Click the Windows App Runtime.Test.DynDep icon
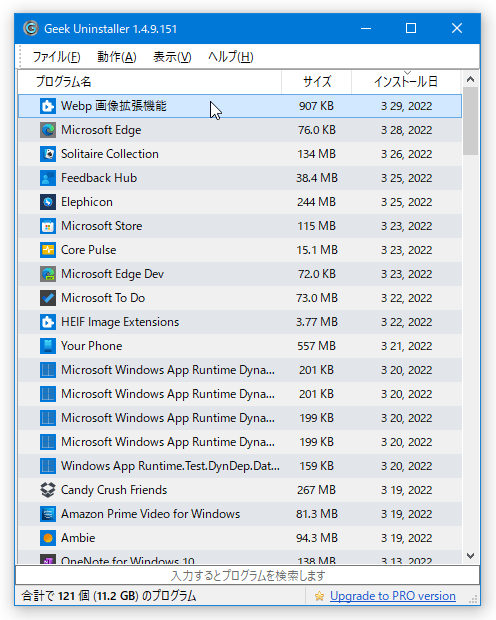This screenshot has height=620, width=496. [x=48, y=466]
